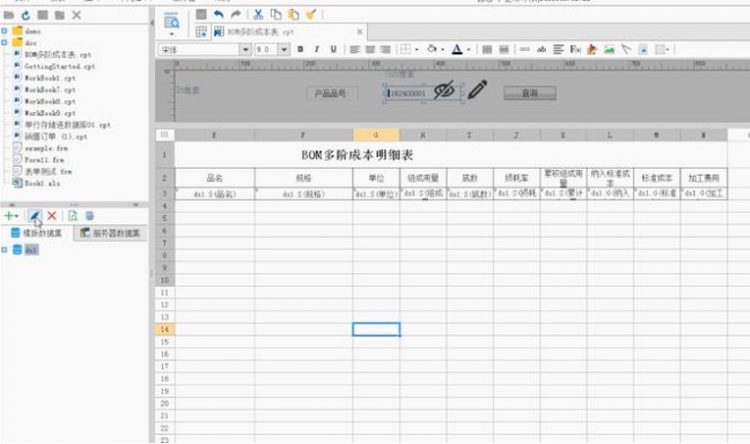Click the Redo arrow icon
Viewport: 750px width, 444px height.
click(236, 14)
